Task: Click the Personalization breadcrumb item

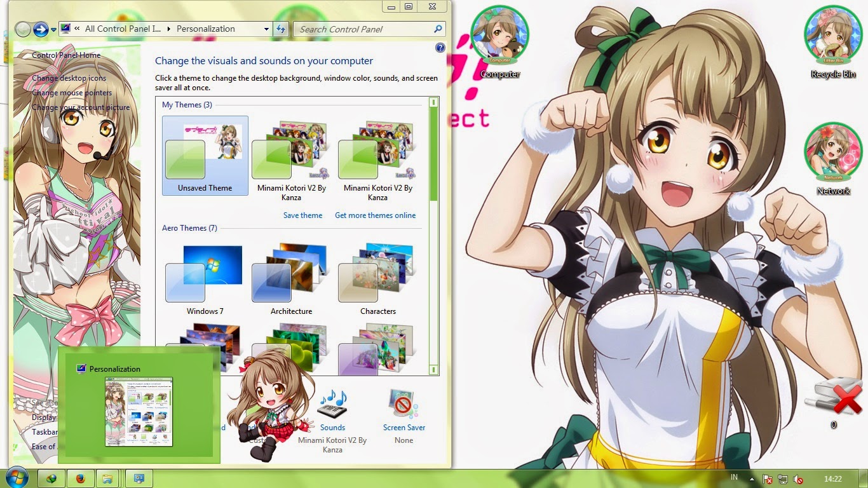Action: coord(204,29)
